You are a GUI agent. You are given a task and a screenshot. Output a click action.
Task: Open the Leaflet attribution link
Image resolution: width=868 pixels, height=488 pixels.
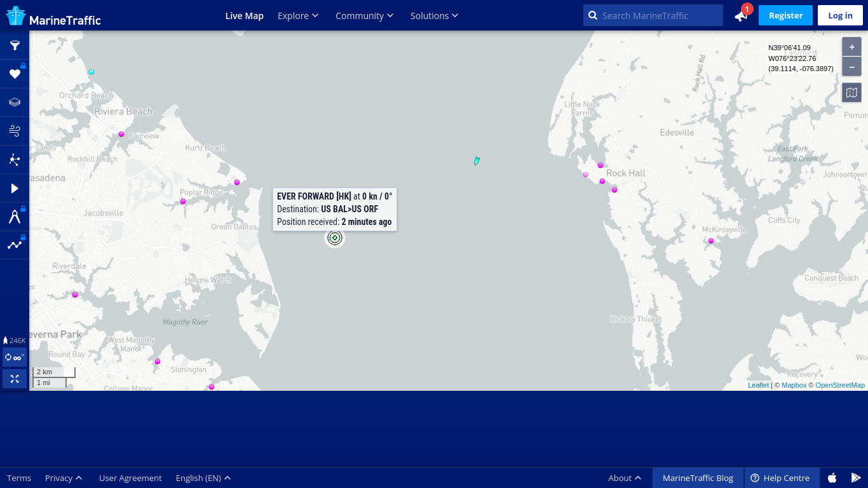pyautogui.click(x=758, y=385)
